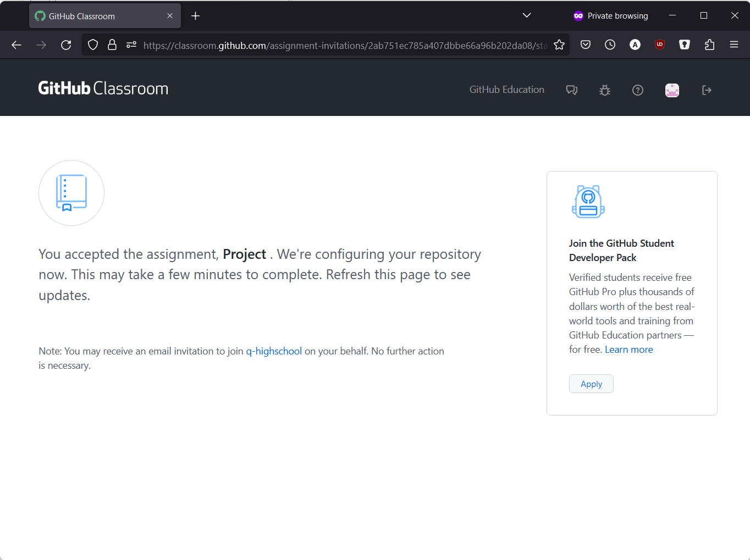The width and height of the screenshot is (750, 560).
Task: Open the Extensions puzzle piece menu
Action: (x=709, y=45)
